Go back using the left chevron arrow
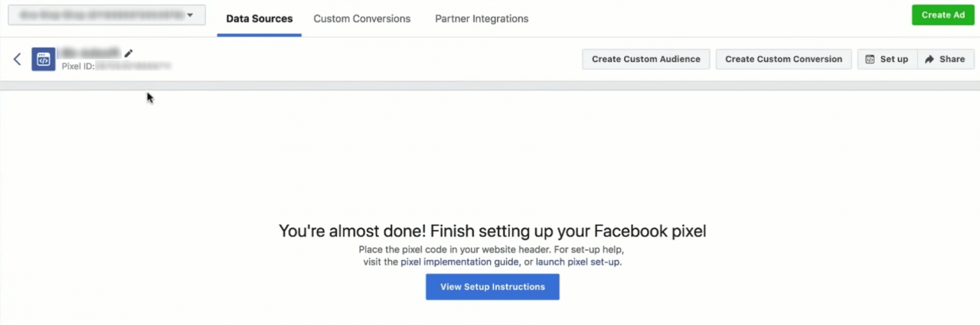The image size is (980, 325). 18,59
